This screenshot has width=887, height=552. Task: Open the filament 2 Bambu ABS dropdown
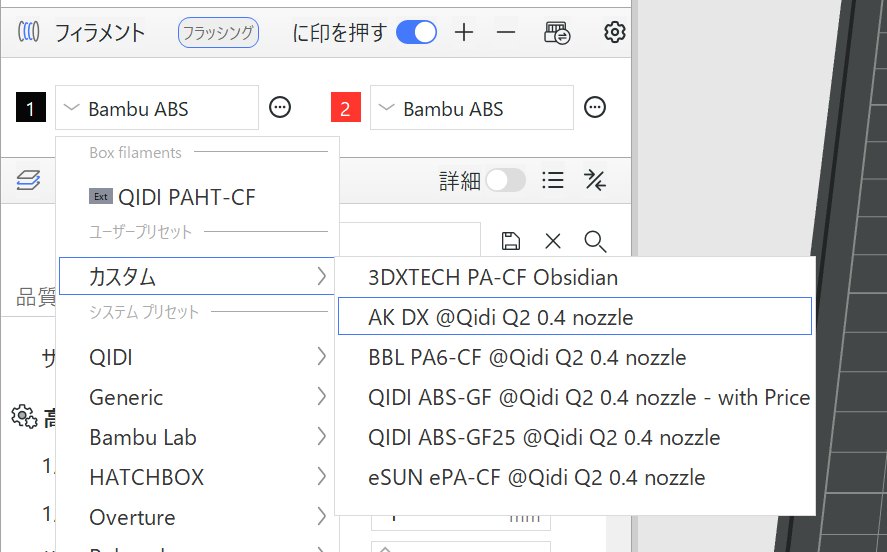471,108
